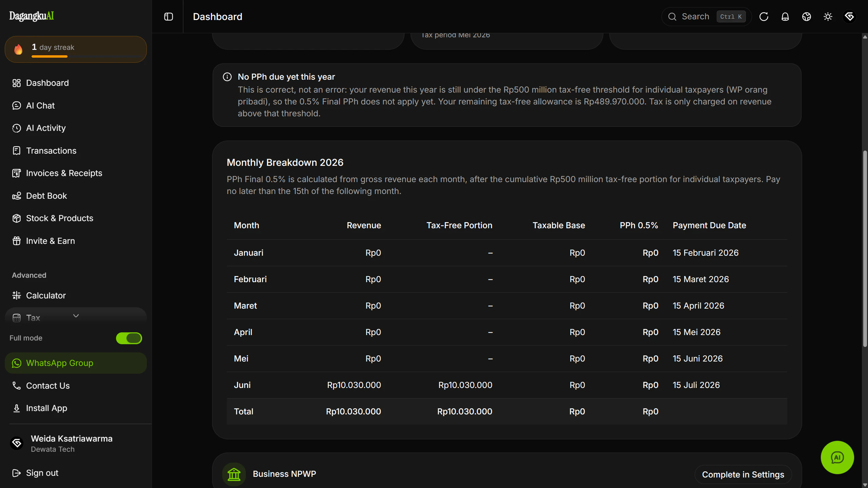
Task: Toggle the Full mode switch
Action: [129, 338]
